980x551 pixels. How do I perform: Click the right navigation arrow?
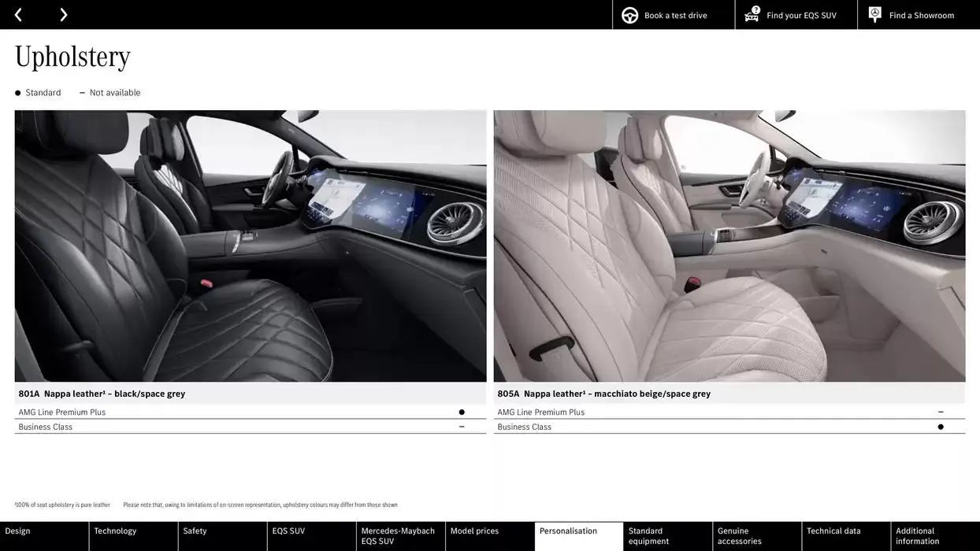[62, 13]
